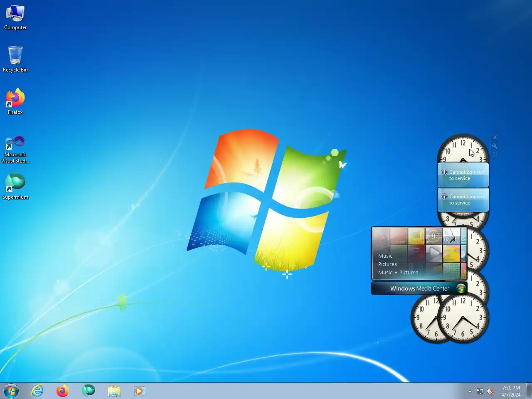Open Windows Explorer from the taskbar
Screen dimensions: 532x399
[114, 391]
